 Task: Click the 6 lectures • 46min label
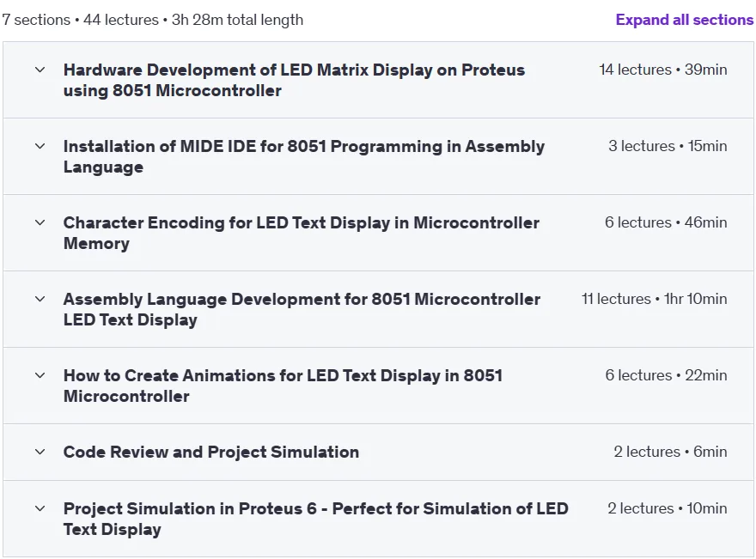point(666,222)
